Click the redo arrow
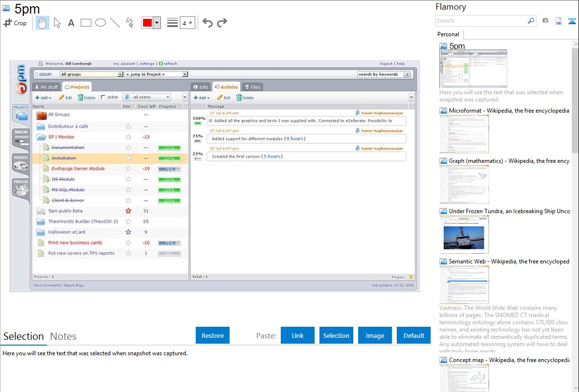The image size is (579, 392). pos(222,23)
